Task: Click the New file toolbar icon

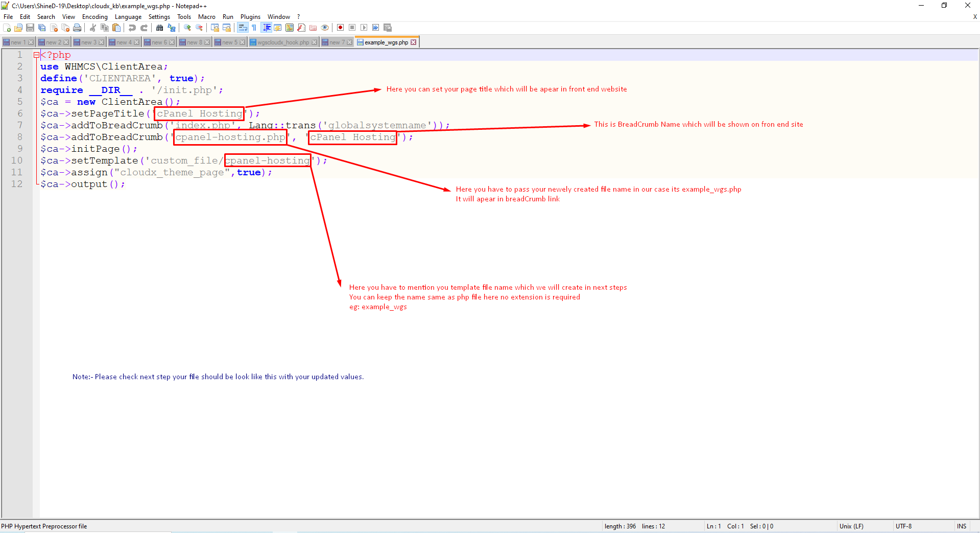Action: [x=7, y=28]
